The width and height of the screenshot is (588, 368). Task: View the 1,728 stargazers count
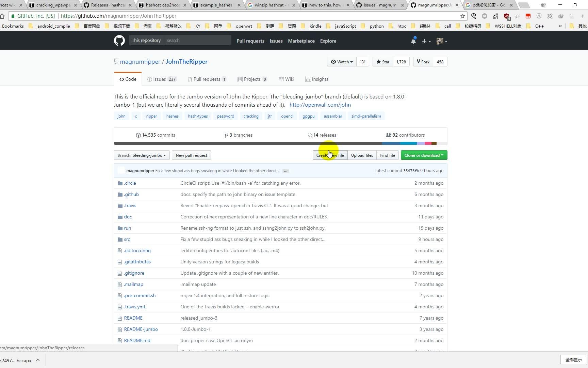point(401,62)
